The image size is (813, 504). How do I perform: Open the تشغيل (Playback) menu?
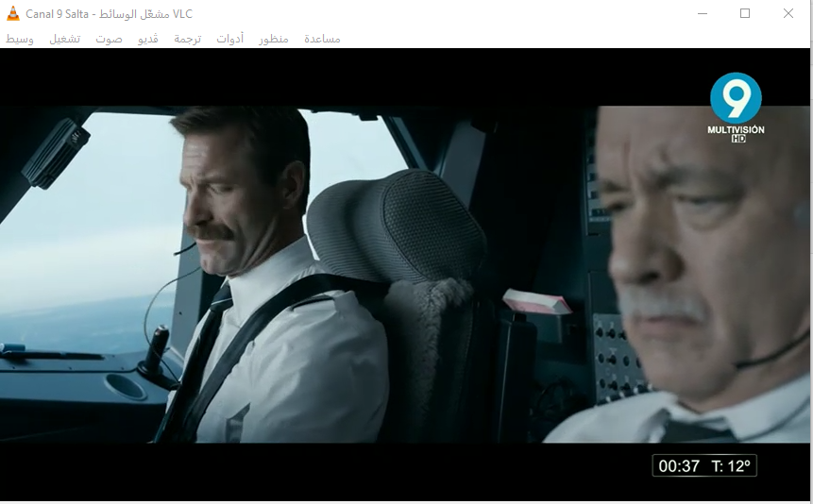[65, 39]
